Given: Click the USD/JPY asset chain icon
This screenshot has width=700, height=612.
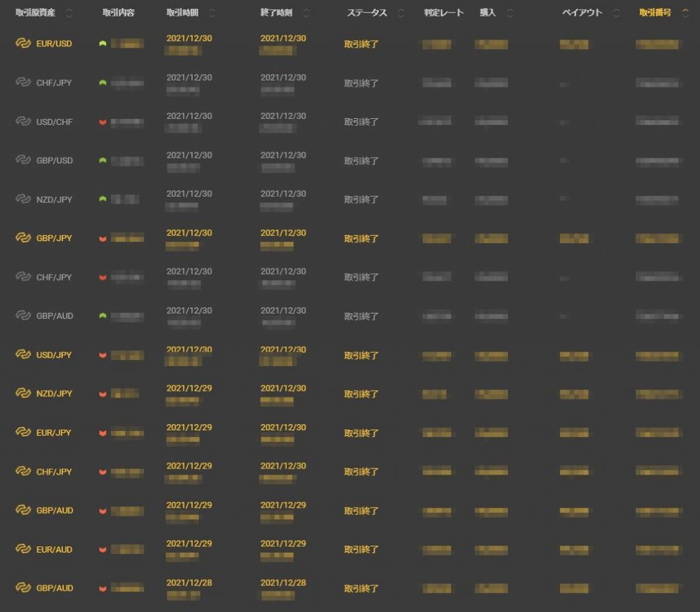Looking at the screenshot, I should point(24,355).
